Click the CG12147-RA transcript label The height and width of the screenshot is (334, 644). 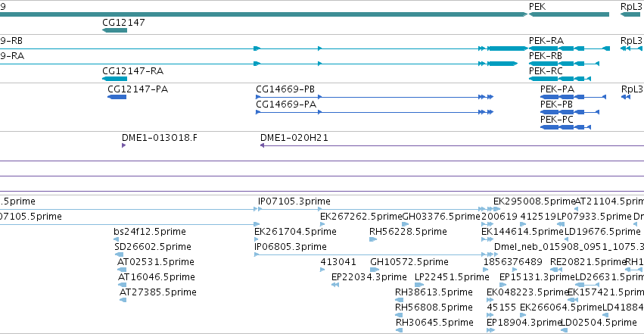coord(132,71)
